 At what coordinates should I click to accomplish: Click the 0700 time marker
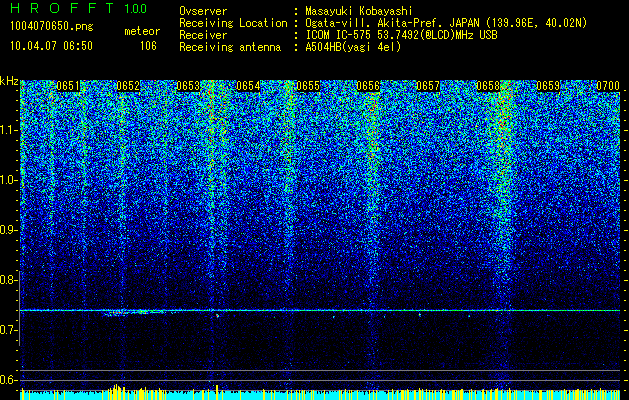608,86
